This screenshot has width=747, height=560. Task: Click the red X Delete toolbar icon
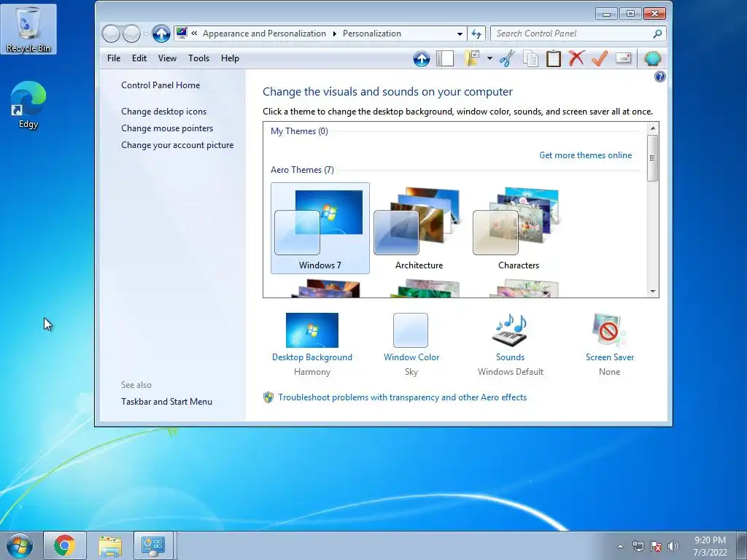[x=576, y=58]
